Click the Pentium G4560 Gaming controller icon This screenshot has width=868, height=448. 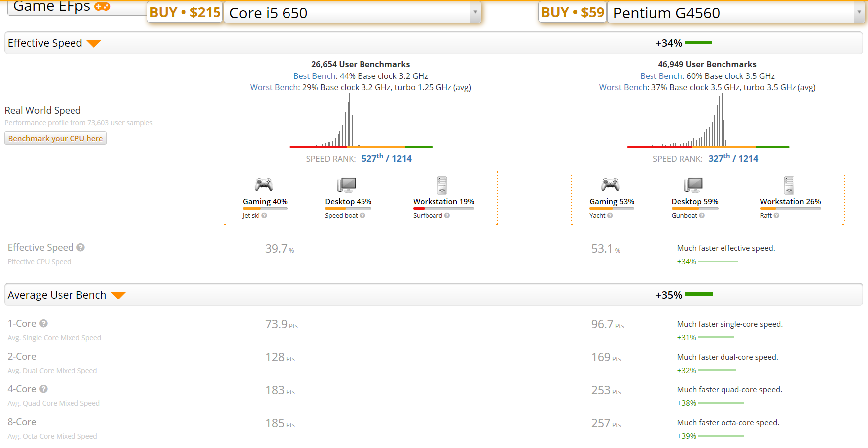click(x=610, y=185)
